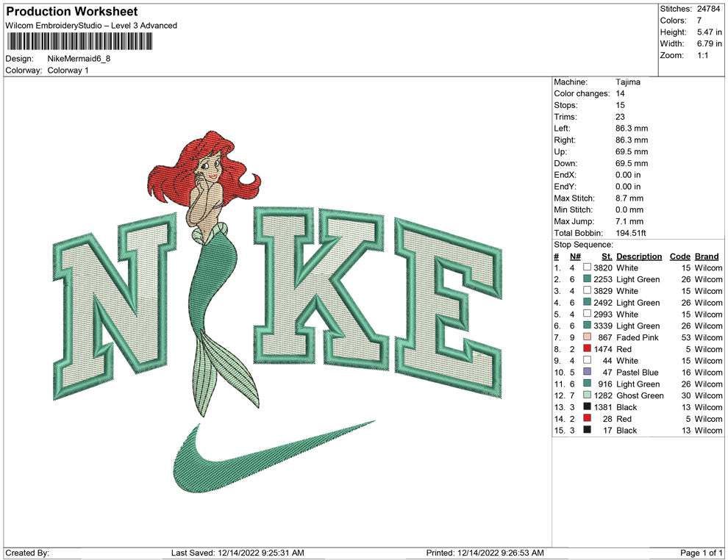
Task: Click the light green swatch for stitch 2492
Action: [x=587, y=302]
